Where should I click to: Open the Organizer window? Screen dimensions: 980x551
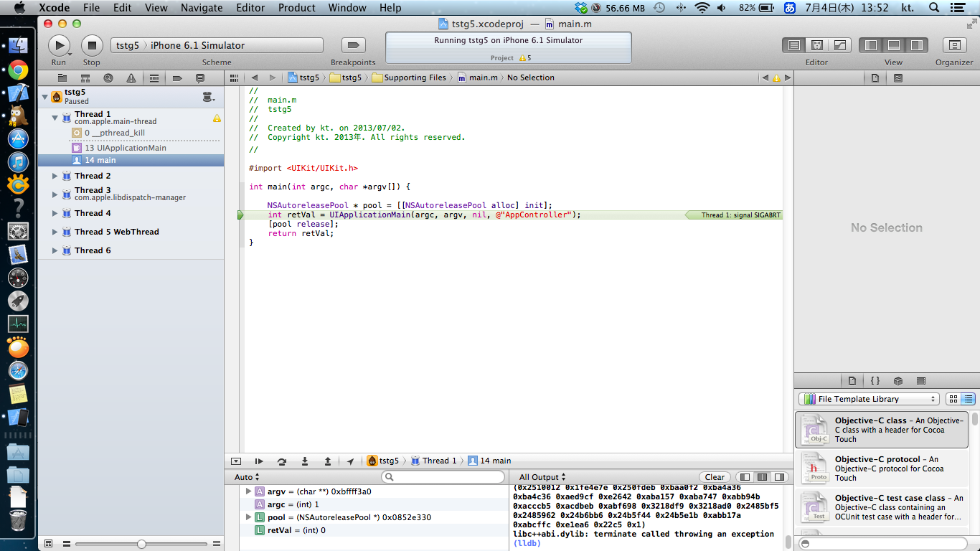954,45
